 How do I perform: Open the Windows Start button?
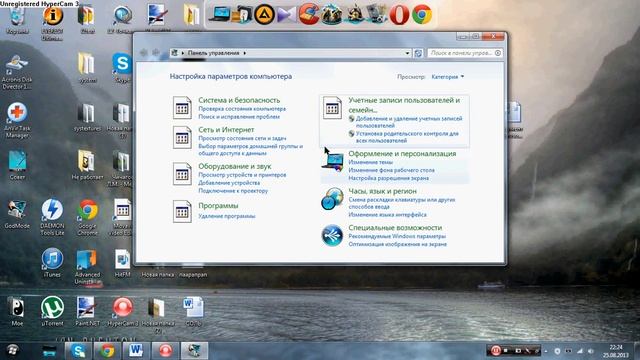click(13, 351)
